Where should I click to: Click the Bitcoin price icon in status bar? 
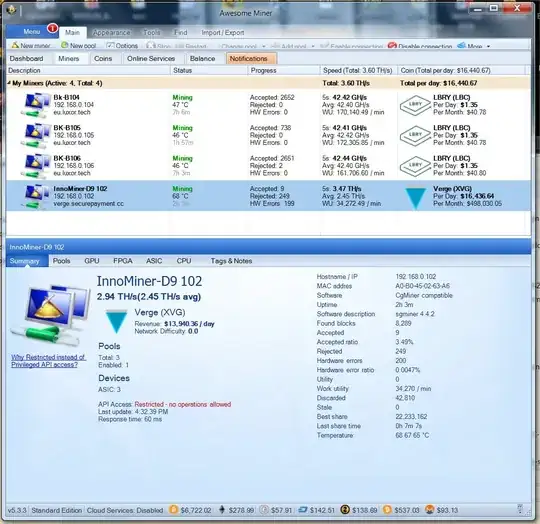[x=174, y=510]
